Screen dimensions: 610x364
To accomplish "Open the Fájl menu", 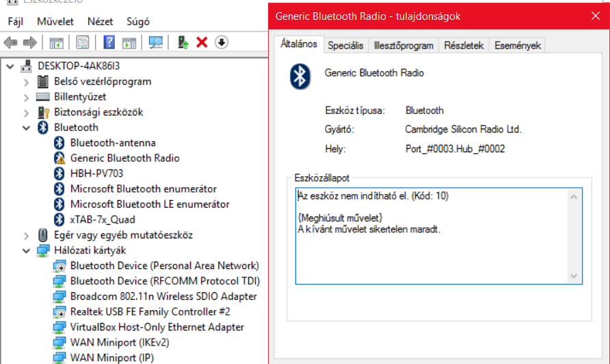I will coord(16,21).
